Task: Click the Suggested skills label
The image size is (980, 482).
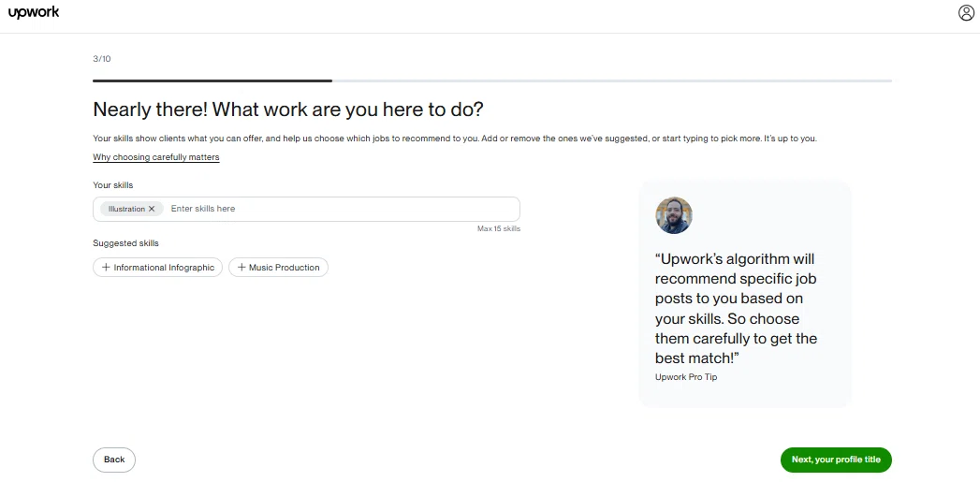Action: 125,243
